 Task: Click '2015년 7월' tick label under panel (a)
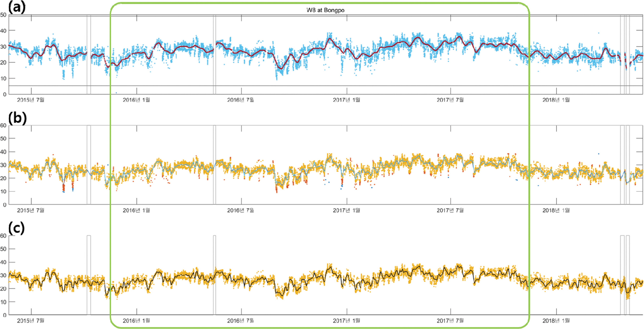click(x=30, y=100)
